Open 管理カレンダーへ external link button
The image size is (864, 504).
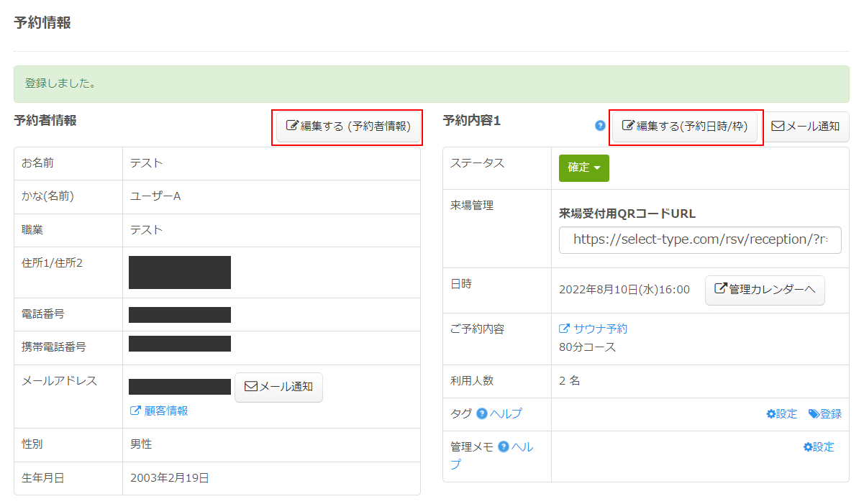pyautogui.click(x=764, y=290)
